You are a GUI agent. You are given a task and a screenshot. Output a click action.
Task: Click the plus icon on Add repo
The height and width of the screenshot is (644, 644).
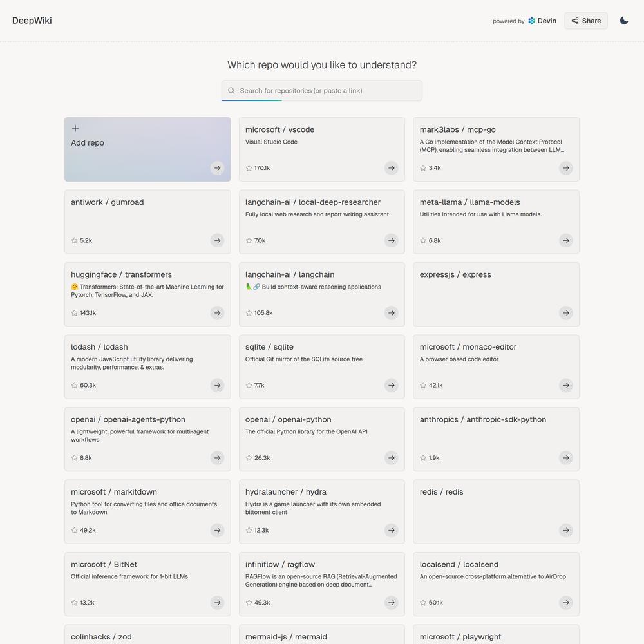point(75,129)
